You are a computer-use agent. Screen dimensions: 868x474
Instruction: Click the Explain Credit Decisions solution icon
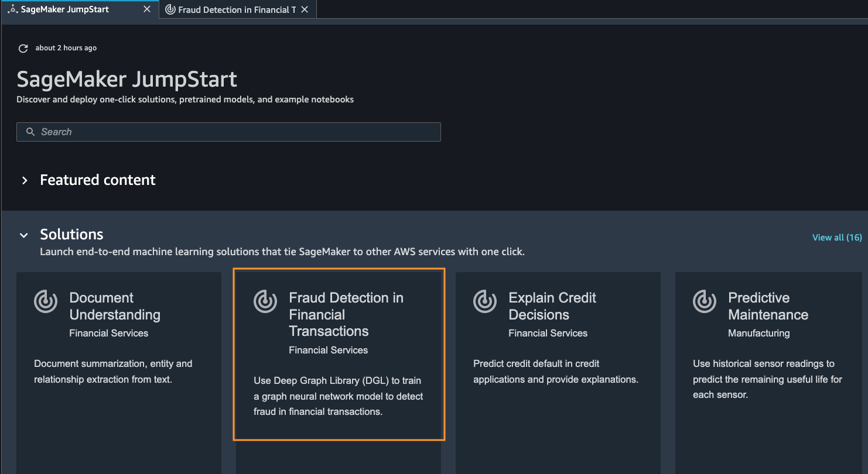tap(485, 301)
